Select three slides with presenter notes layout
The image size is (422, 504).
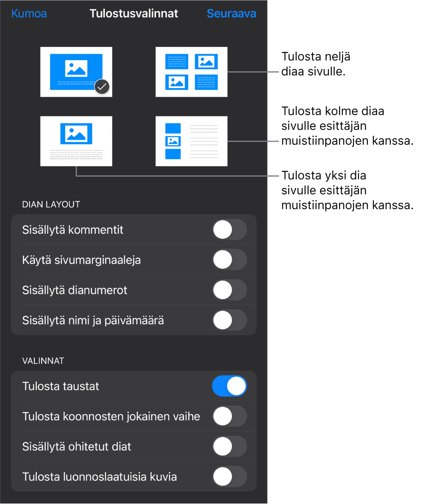192,141
